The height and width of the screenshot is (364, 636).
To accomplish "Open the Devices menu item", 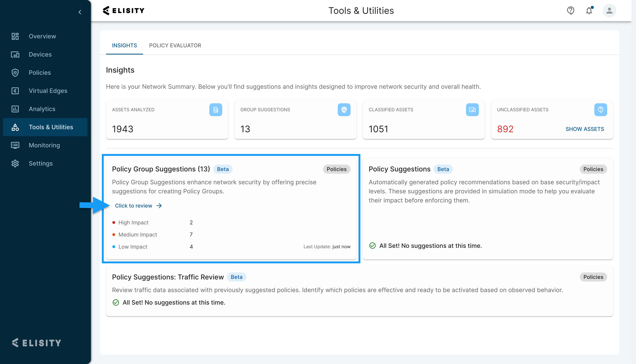I will pyautogui.click(x=45, y=54).
